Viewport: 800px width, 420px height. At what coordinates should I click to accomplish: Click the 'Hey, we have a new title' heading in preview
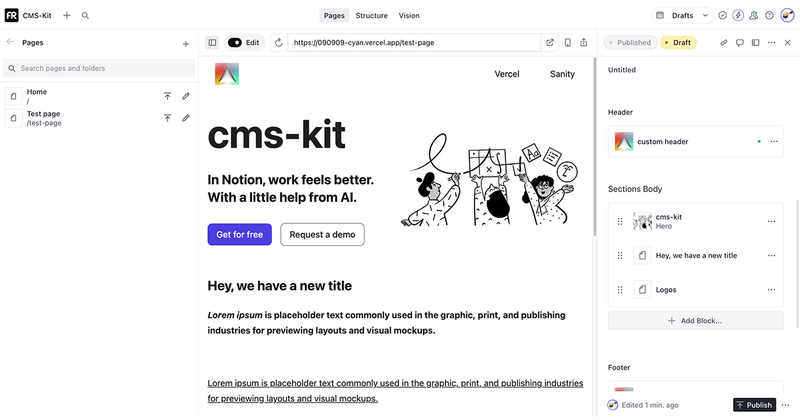280,285
